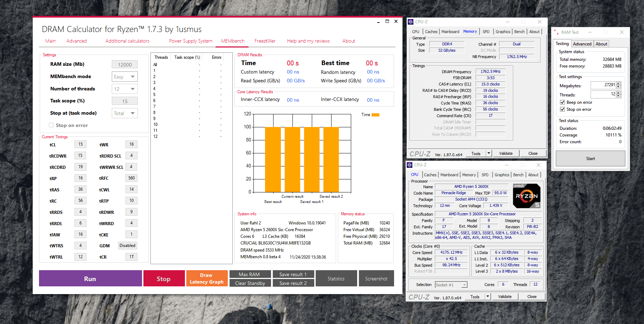
Task: Open About tab in RAM Test
Action: tap(601, 44)
